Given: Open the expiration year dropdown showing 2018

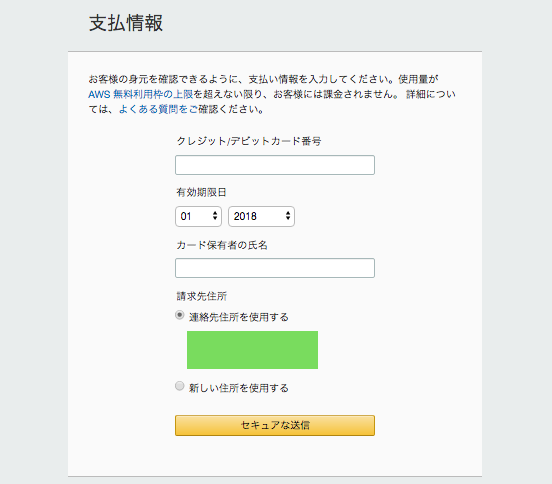Looking at the screenshot, I should pos(261,216).
